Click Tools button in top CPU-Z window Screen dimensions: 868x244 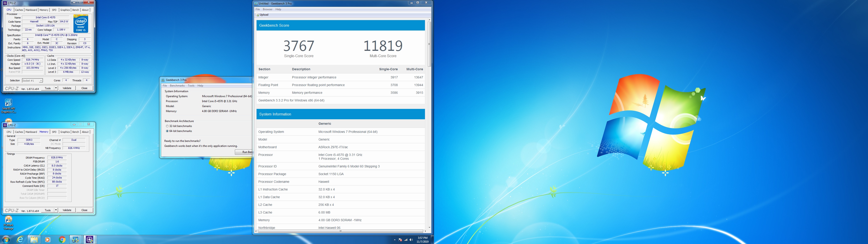(x=48, y=88)
